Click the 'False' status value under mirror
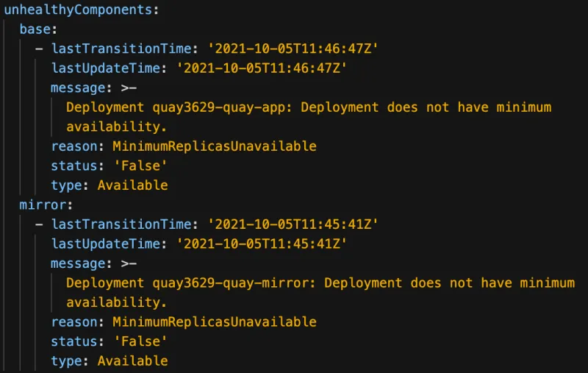588x373 pixels. 140,341
